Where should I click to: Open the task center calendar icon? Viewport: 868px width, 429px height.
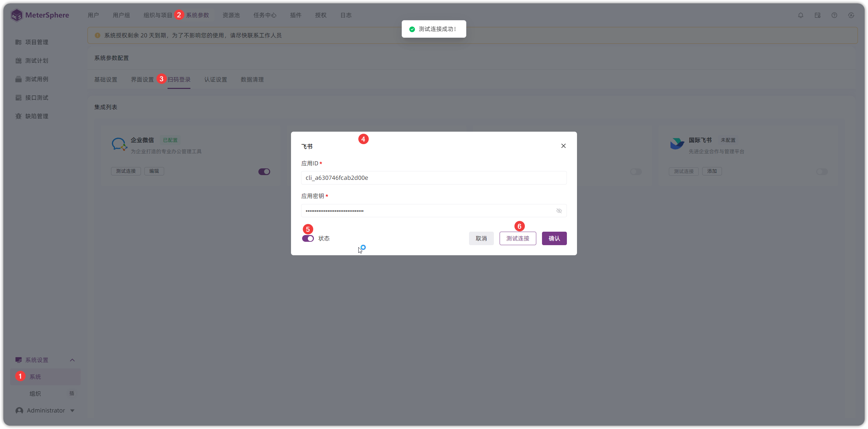818,15
